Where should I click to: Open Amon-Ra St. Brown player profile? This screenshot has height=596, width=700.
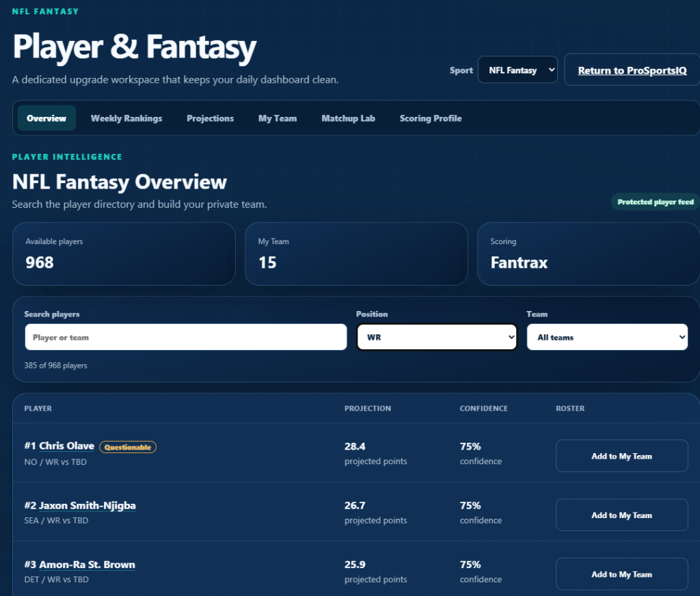tap(87, 565)
